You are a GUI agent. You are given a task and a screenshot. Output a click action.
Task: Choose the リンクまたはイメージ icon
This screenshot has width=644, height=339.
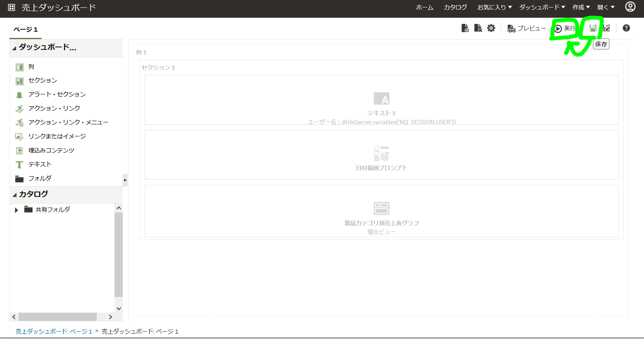click(x=19, y=137)
